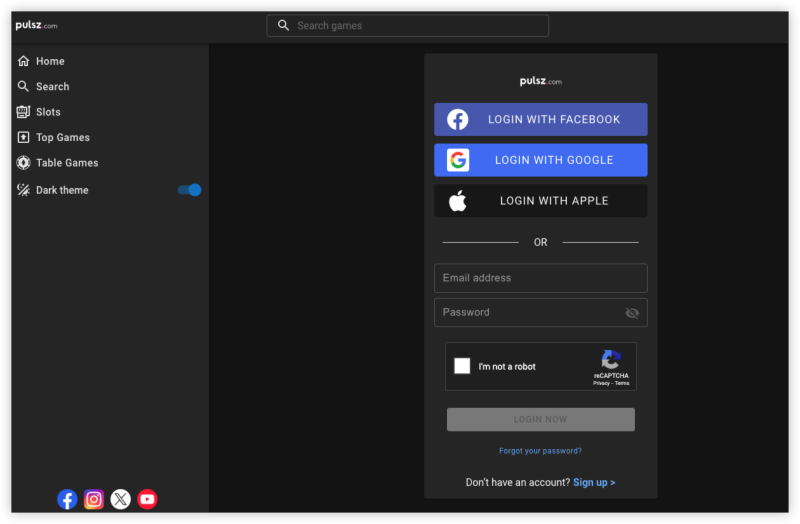Open Forgot your password link

[540, 451]
